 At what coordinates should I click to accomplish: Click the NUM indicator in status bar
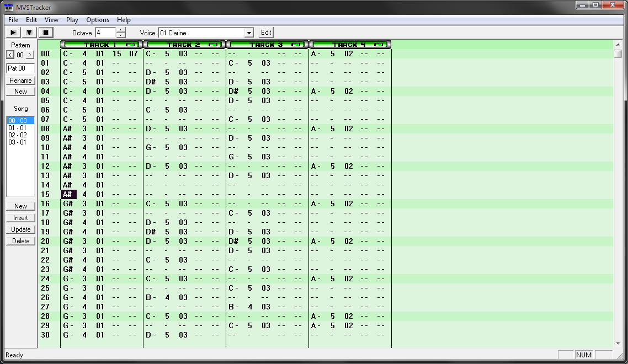(583, 355)
